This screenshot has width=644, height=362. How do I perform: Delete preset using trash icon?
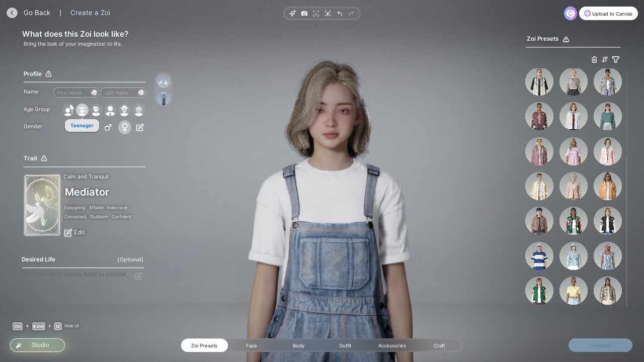(594, 59)
